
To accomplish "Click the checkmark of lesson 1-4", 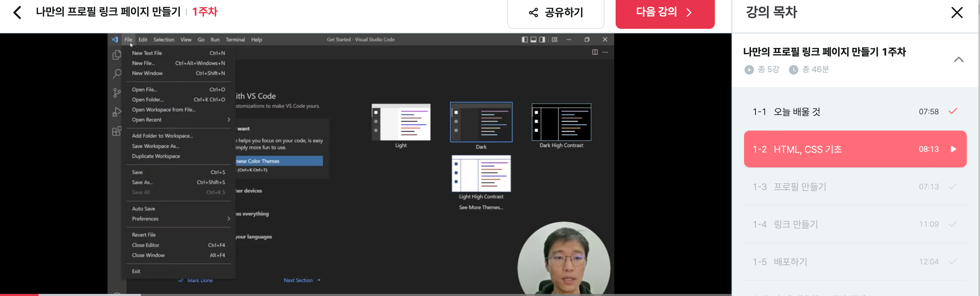I will [x=953, y=224].
